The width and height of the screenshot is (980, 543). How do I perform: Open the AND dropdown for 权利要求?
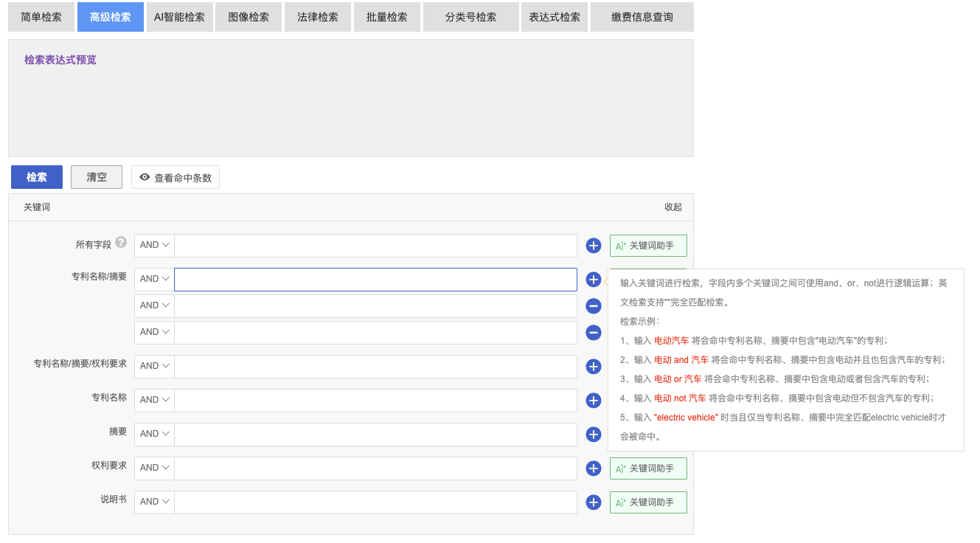[155, 468]
